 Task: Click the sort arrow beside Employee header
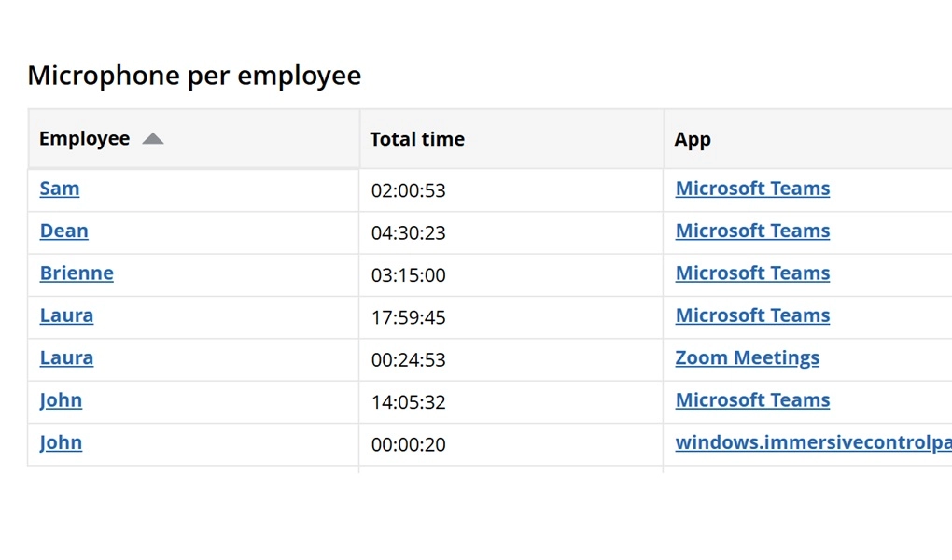pos(153,139)
